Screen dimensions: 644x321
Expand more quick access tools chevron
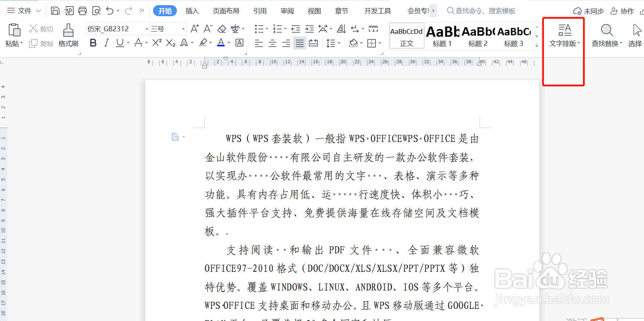pyautogui.click(x=142, y=11)
